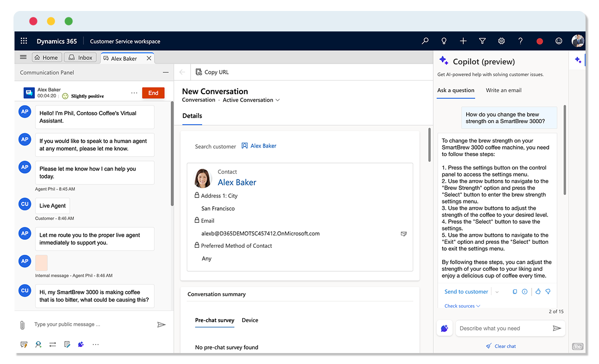Screen dimensions: 599x364
Task: Click the info icon on Copilot response
Action: coord(525,292)
